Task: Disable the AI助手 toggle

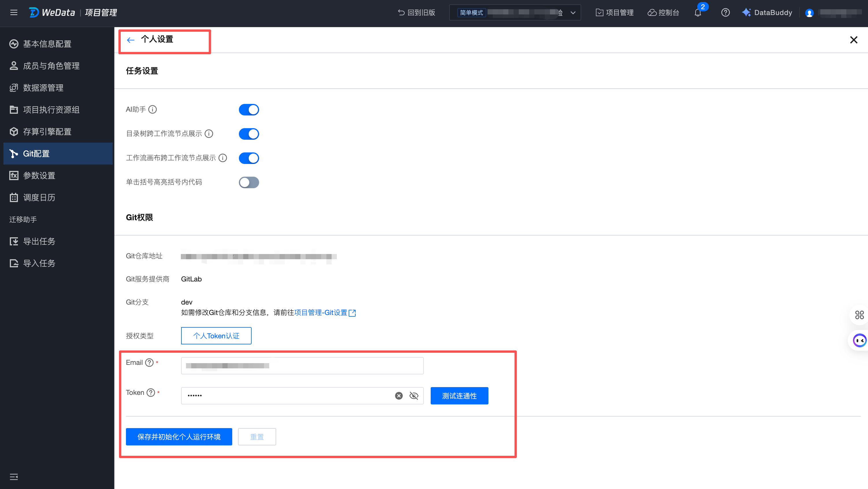Action: [249, 110]
